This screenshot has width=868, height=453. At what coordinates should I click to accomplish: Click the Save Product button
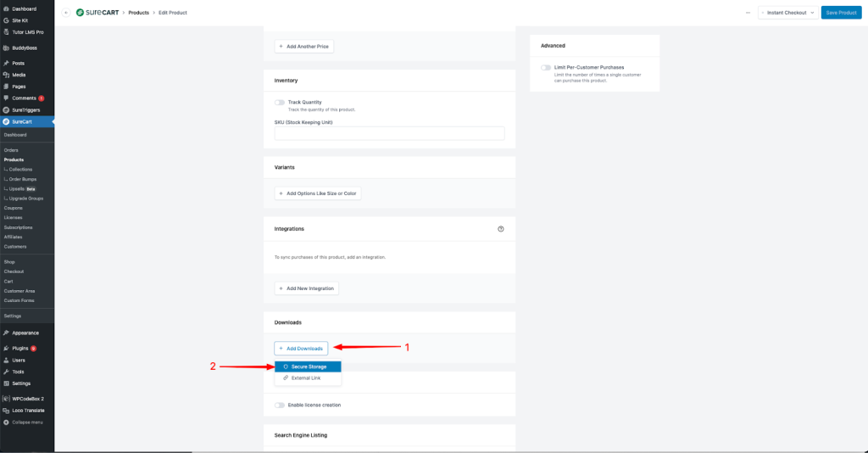click(x=841, y=13)
